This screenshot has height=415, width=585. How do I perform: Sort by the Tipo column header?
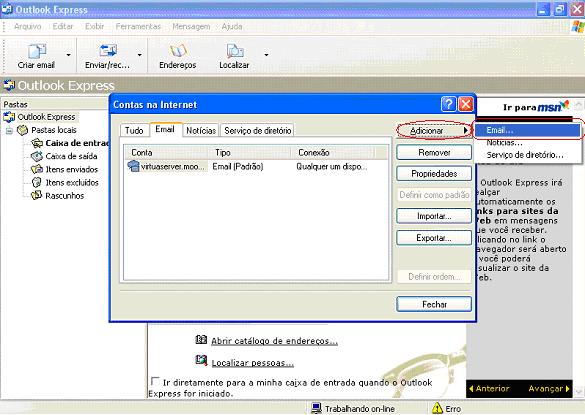[249, 153]
